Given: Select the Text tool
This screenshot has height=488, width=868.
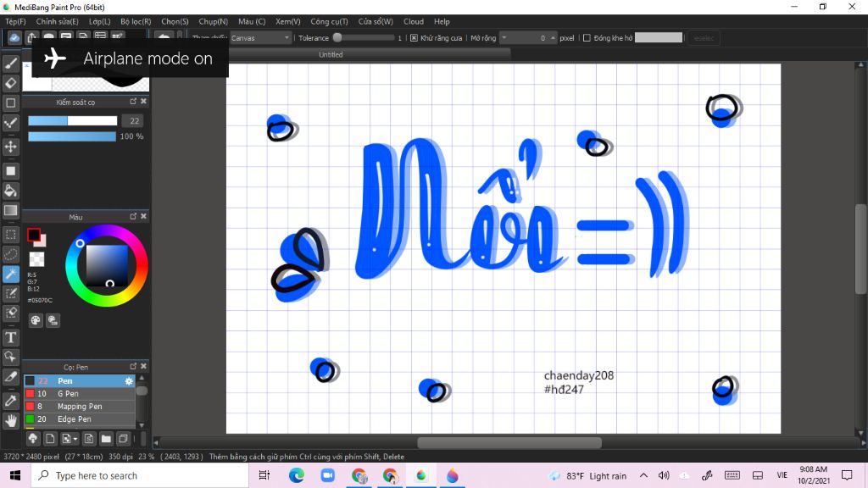Looking at the screenshot, I should tap(10, 337).
